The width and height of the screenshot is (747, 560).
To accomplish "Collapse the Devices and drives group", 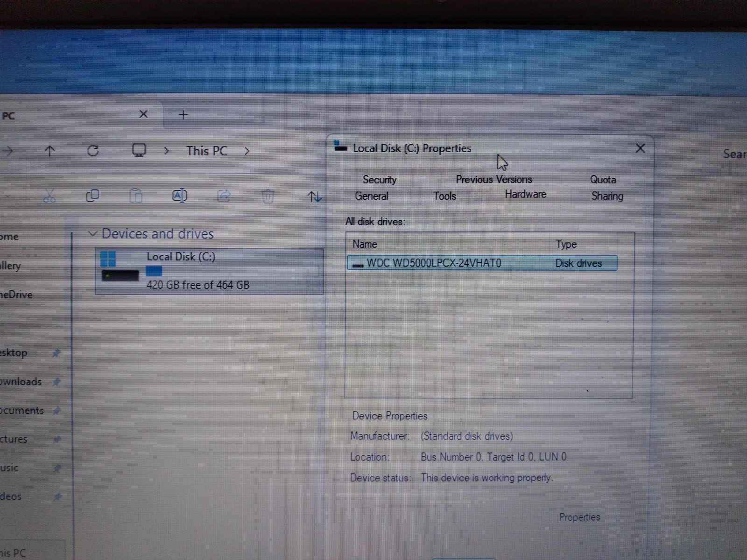I will point(92,233).
